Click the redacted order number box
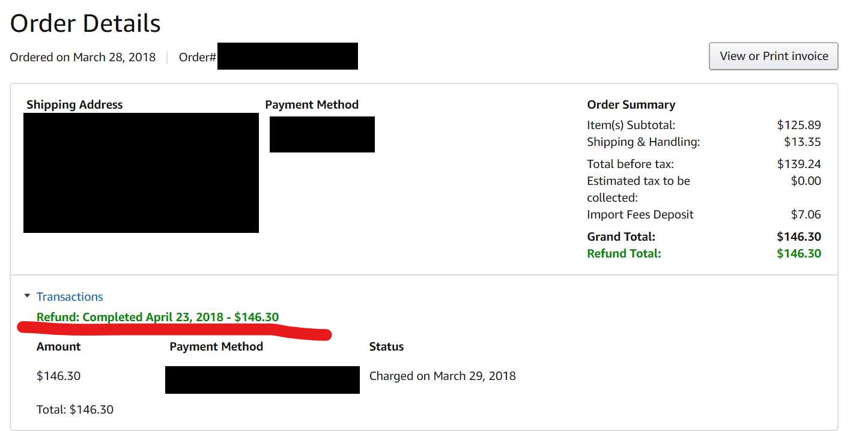 pos(287,56)
